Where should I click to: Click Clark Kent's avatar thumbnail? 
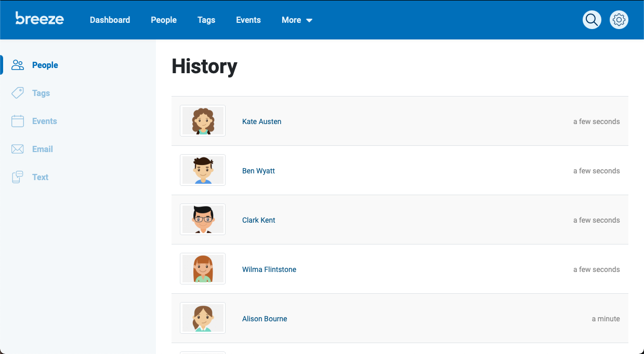pos(203,220)
